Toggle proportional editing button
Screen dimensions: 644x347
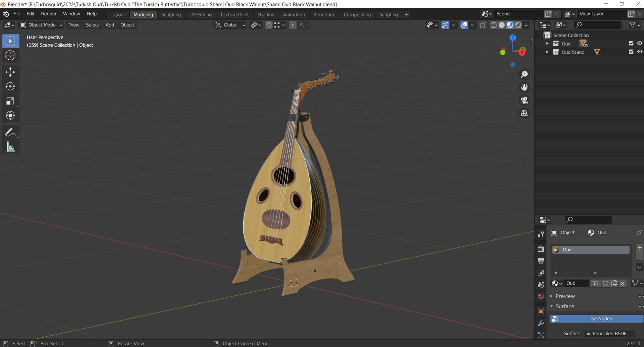pyautogui.click(x=292, y=25)
